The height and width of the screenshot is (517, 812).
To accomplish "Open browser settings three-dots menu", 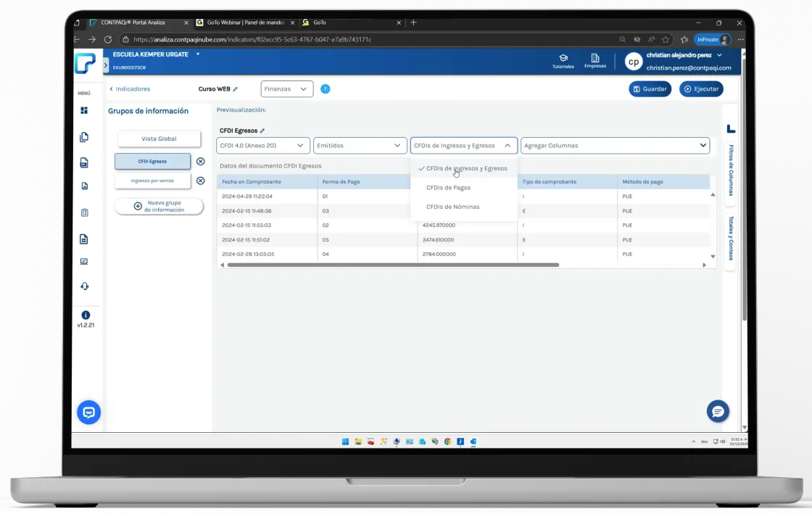I will click(740, 39).
